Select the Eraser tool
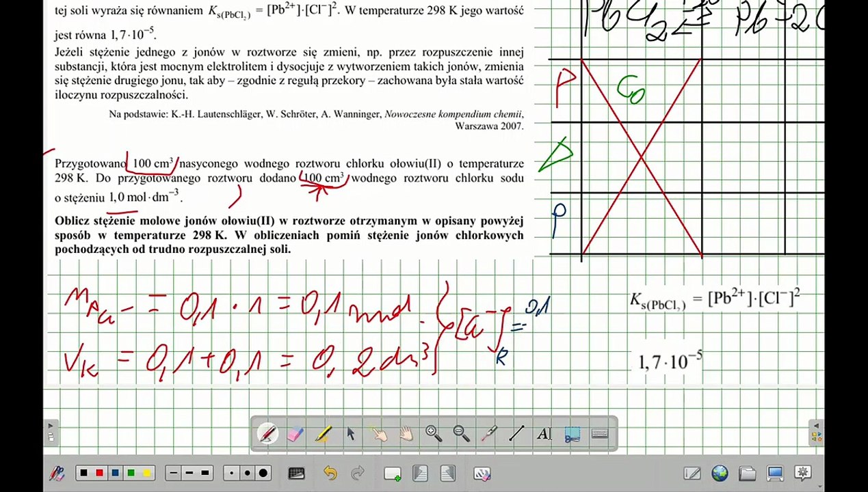 (295, 434)
